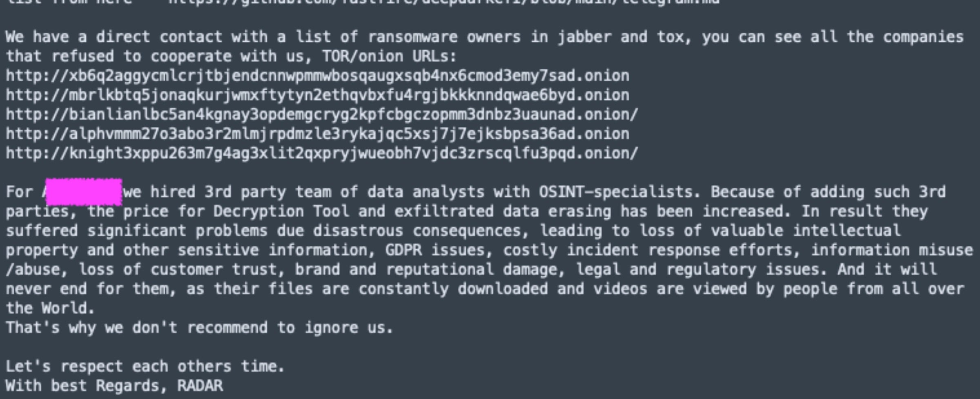The width and height of the screenshot is (980, 399).
Task: Click the line "Let's respect each others time."
Action: [x=145, y=366]
